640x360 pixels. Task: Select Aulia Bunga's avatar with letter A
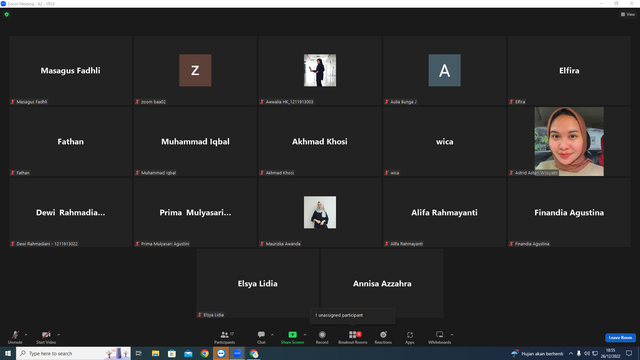coord(444,70)
